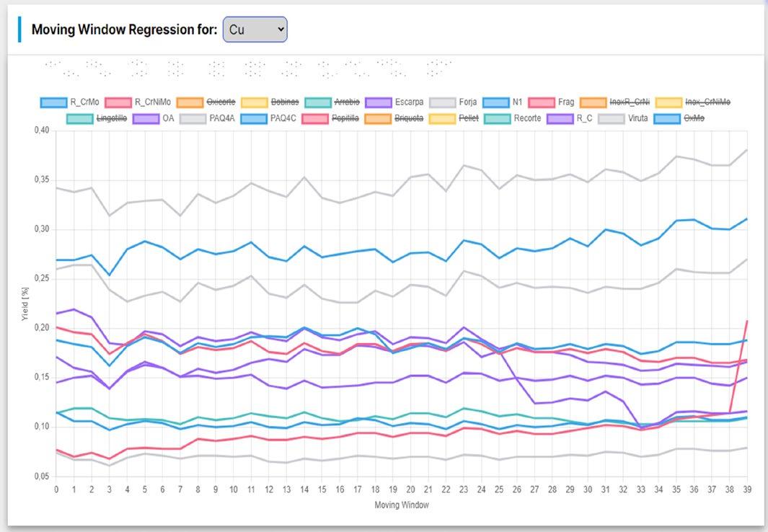Click the '0,40' y-axis tick label
This screenshot has width=768, height=532.
tap(42, 130)
